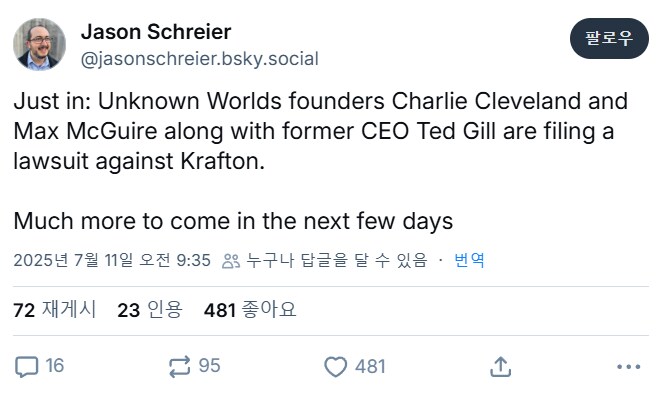
Task: Open the repost arrows icon menu
Action: click(179, 367)
